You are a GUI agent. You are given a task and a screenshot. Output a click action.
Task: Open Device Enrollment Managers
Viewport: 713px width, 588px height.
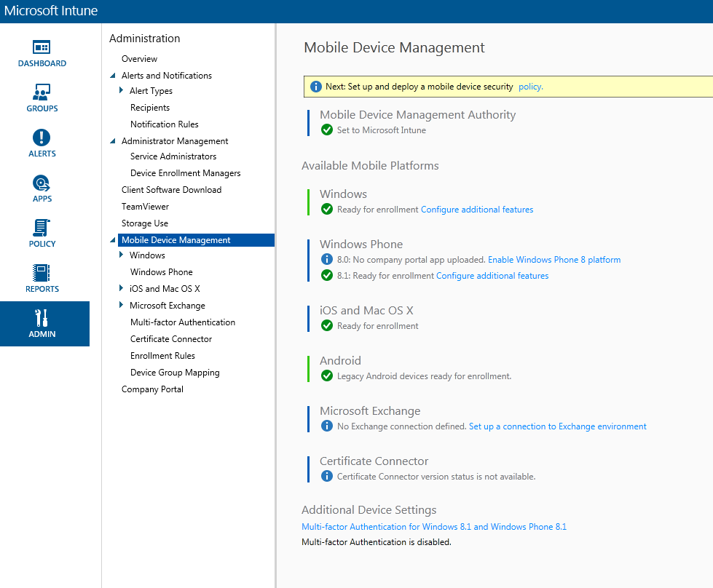(186, 173)
